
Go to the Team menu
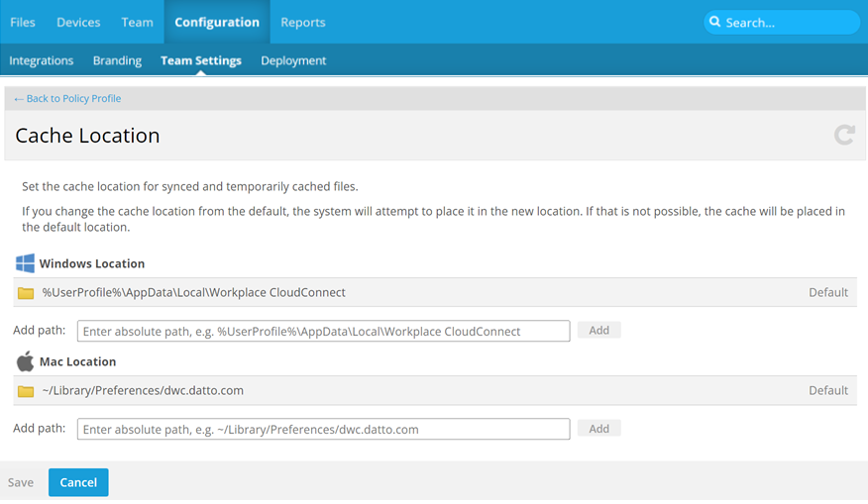(137, 22)
